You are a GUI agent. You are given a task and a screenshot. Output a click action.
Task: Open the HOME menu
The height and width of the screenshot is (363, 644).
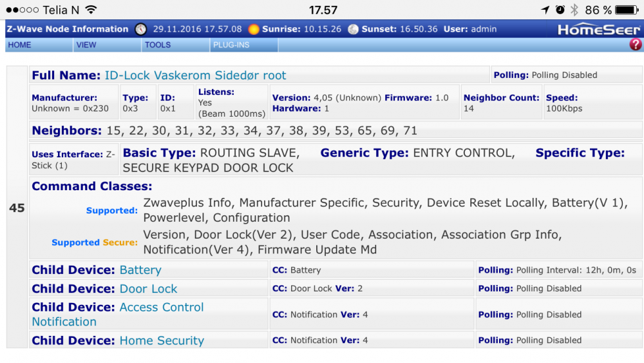pyautogui.click(x=20, y=45)
